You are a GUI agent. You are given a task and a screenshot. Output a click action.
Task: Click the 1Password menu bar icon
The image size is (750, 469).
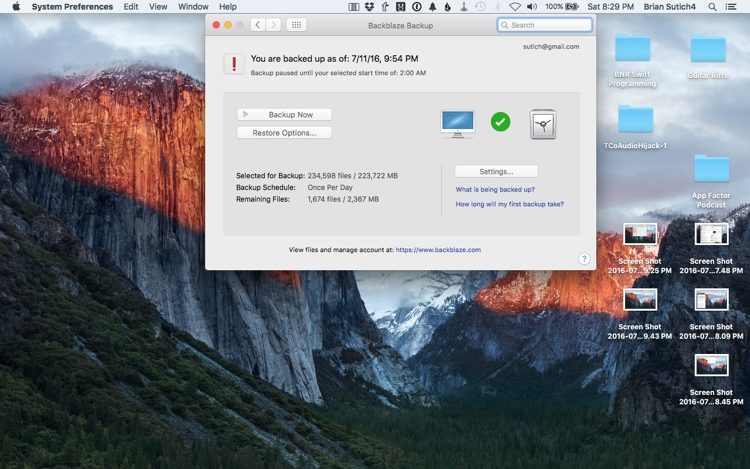[x=417, y=7]
